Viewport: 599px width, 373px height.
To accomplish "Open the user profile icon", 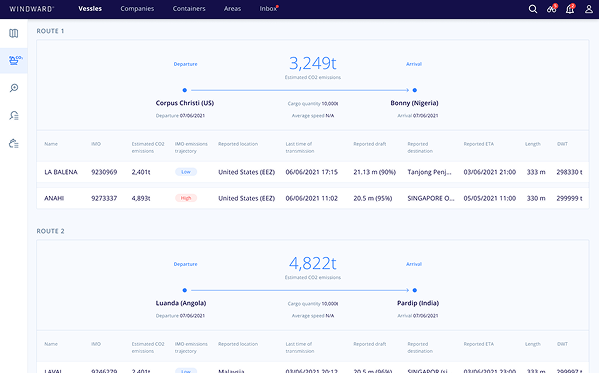I will 589,9.
